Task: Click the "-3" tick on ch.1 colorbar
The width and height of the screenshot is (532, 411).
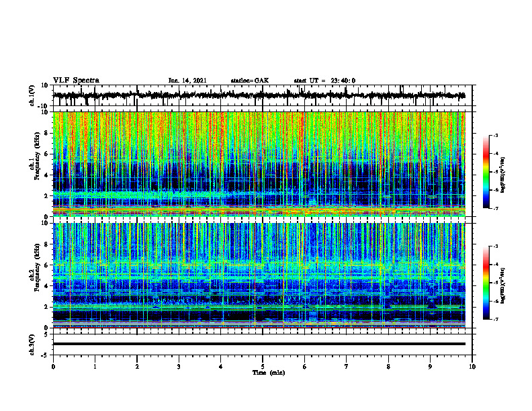Action: (495, 135)
